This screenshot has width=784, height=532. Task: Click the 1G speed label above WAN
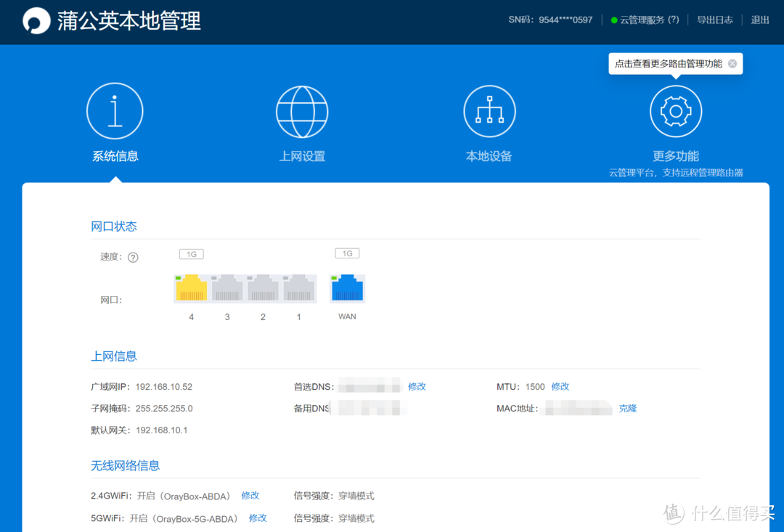[346, 253]
